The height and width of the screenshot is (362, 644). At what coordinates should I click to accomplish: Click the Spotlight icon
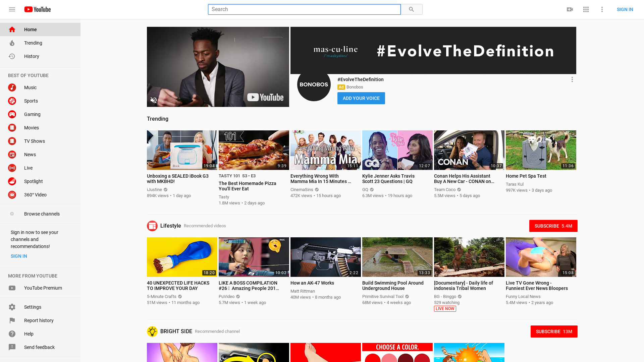12,181
